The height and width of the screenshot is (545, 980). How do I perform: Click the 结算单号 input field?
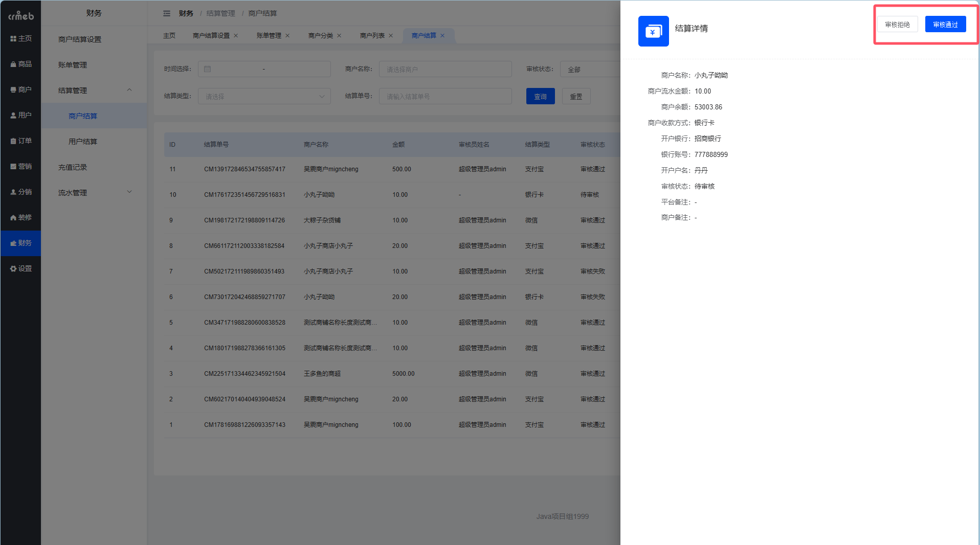click(445, 96)
